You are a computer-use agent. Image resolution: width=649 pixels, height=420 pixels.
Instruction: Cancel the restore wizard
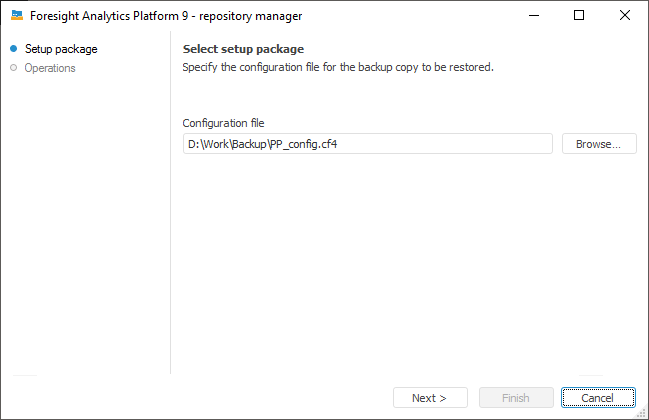(599, 398)
